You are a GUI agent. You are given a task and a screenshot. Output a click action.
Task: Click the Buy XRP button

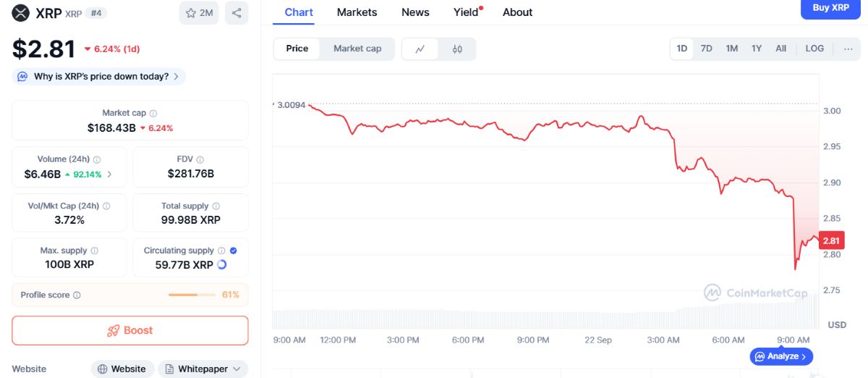(831, 8)
